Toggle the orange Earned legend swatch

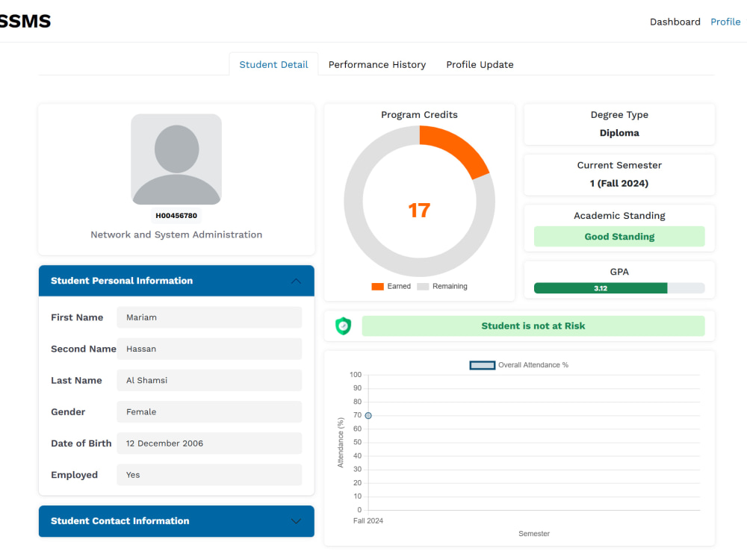(377, 287)
